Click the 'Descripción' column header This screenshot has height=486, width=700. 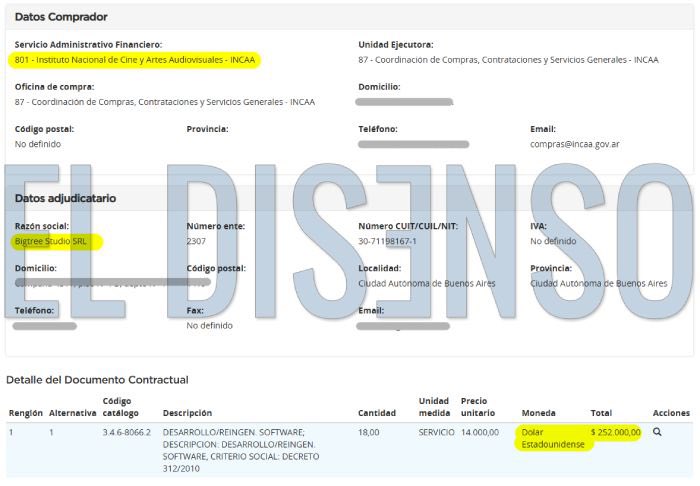[187, 413]
